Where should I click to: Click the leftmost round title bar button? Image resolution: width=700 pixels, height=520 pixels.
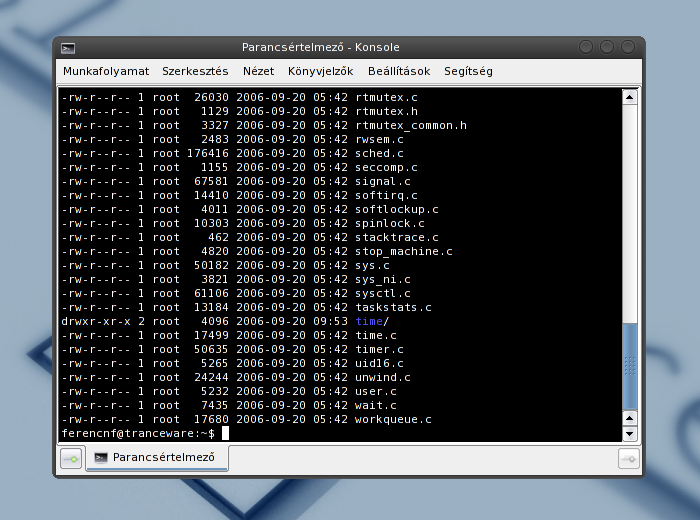click(x=586, y=47)
